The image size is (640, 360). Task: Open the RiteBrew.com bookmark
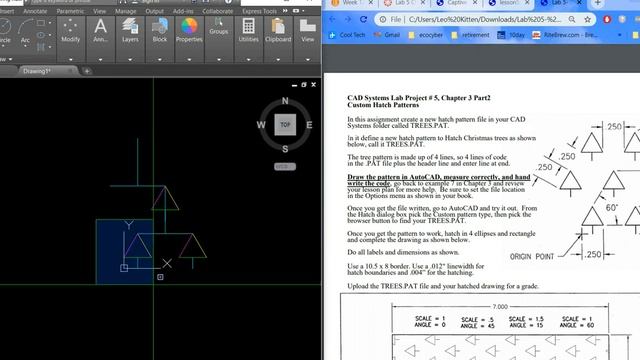point(565,35)
